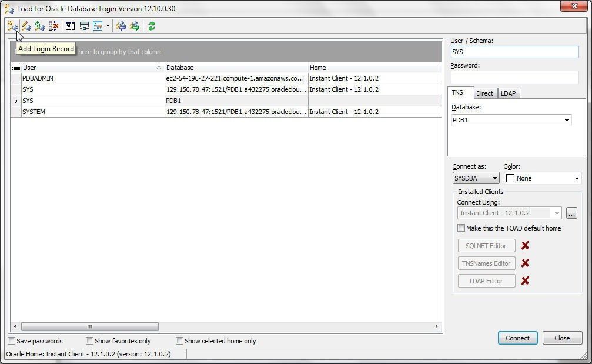
Task: Click the plug icon with blue arrows
Action: [121, 26]
